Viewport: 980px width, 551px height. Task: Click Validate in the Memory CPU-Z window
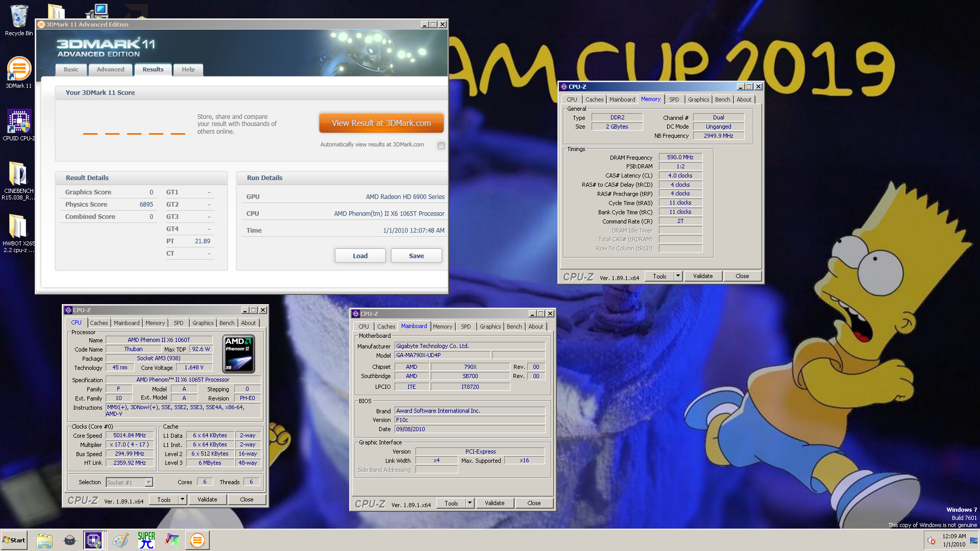(x=703, y=276)
